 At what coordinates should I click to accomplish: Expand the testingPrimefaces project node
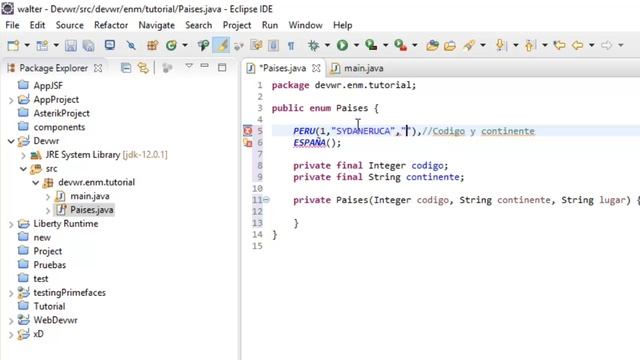(11, 293)
